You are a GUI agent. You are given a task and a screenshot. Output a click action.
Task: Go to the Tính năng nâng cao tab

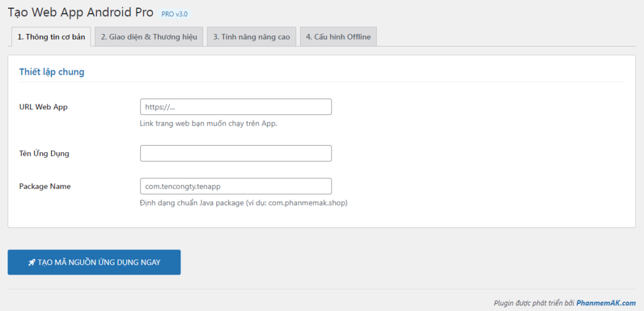251,37
